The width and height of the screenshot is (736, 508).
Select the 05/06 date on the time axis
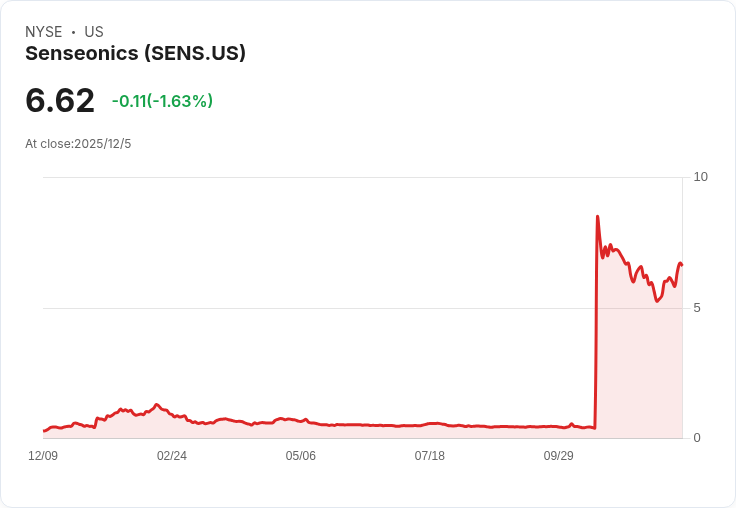pyautogui.click(x=301, y=456)
